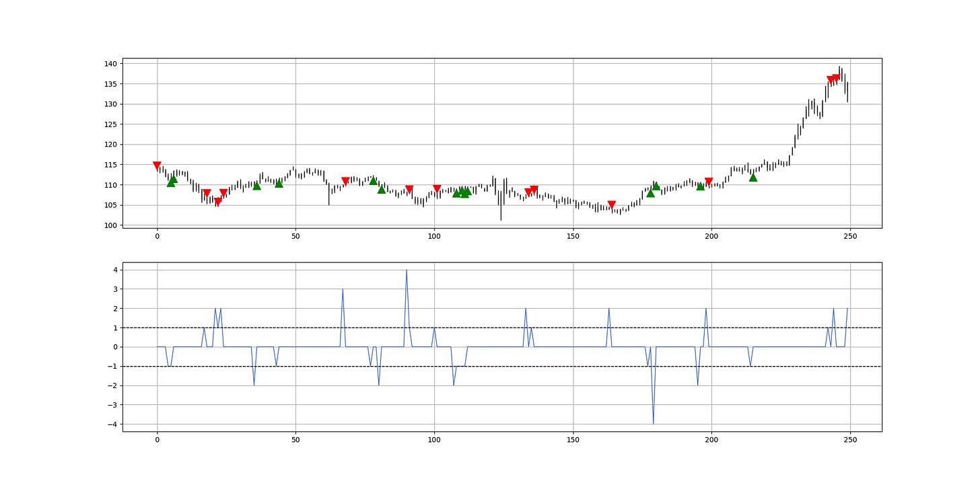980x485 pixels.
Task: Click the dashed lower threshold line at −1
Action: click(502, 366)
